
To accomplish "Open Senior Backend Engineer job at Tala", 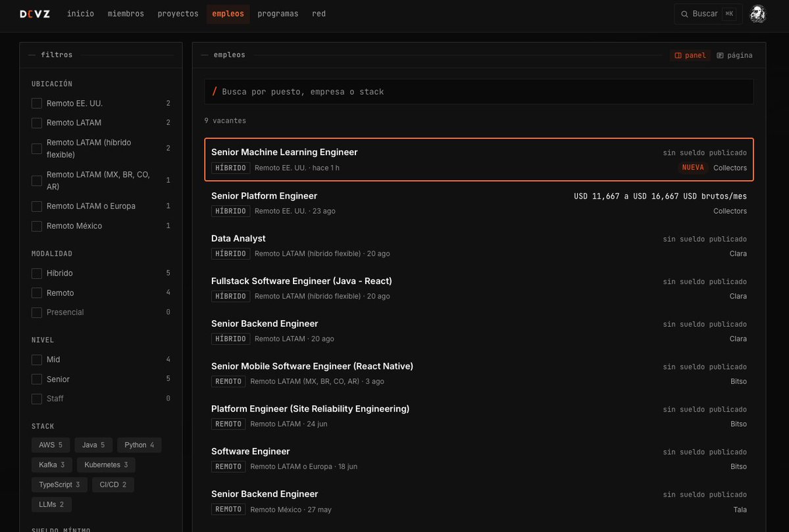I will coord(478,501).
